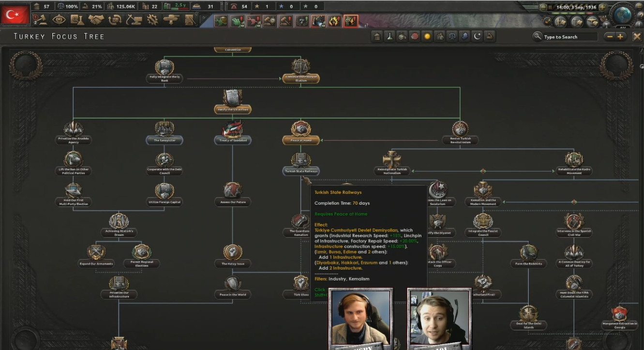Zoom out focus tree with minus button

click(x=610, y=37)
